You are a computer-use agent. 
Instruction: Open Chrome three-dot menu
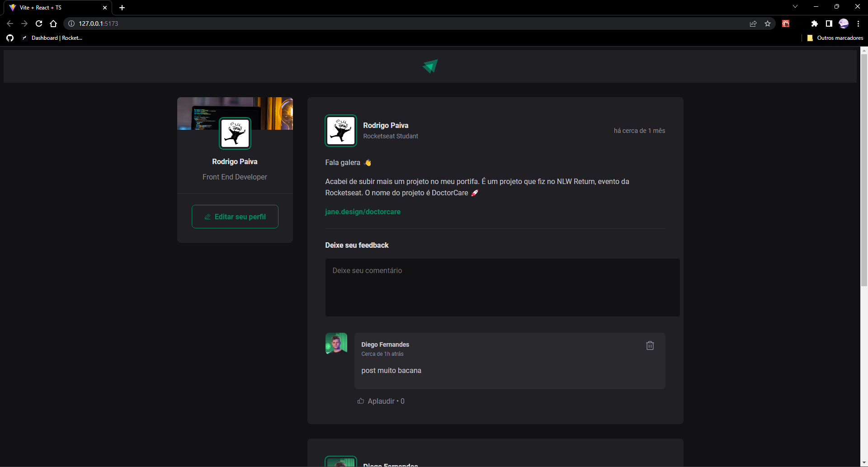click(858, 24)
